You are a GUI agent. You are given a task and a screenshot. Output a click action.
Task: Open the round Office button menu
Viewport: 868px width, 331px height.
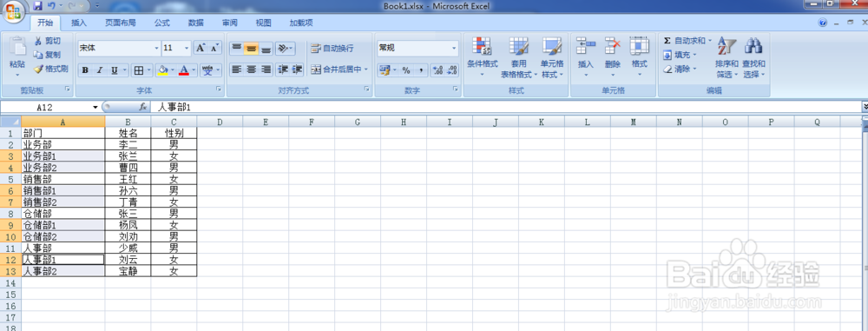pyautogui.click(x=14, y=12)
